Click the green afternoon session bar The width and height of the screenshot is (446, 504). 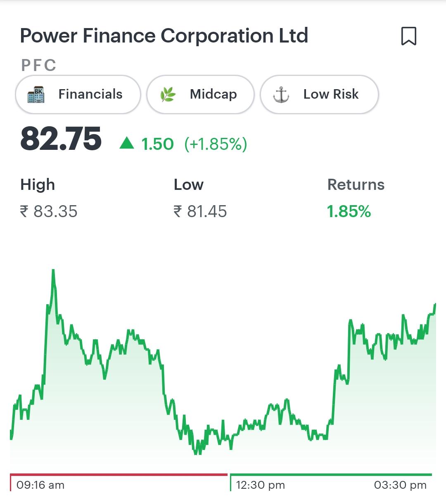pos(331,475)
